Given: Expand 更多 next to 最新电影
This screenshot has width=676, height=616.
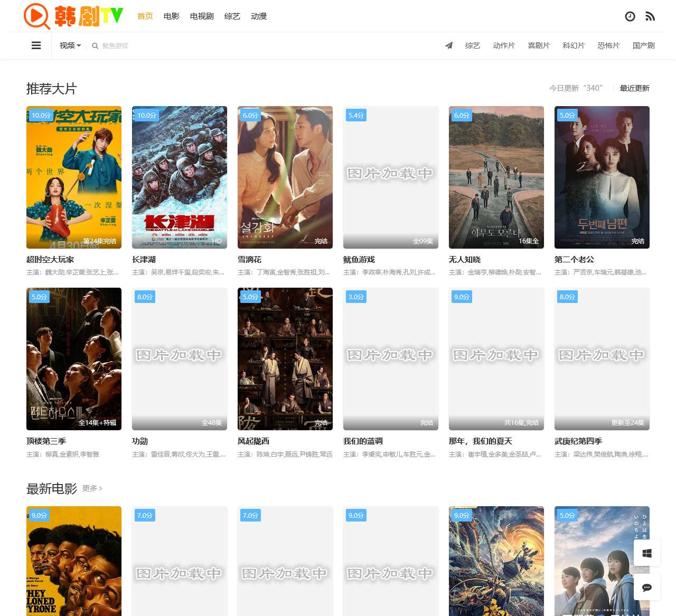Looking at the screenshot, I should click(x=92, y=488).
